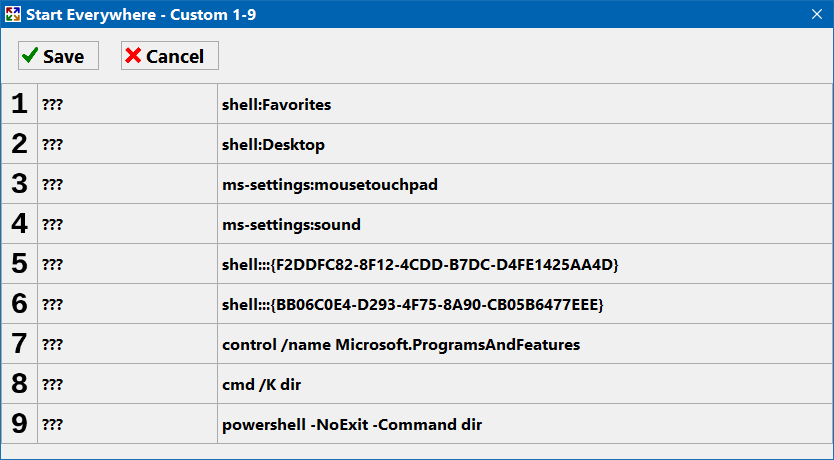Click the F2DDFC82 shell GUID command field

[x=524, y=264]
